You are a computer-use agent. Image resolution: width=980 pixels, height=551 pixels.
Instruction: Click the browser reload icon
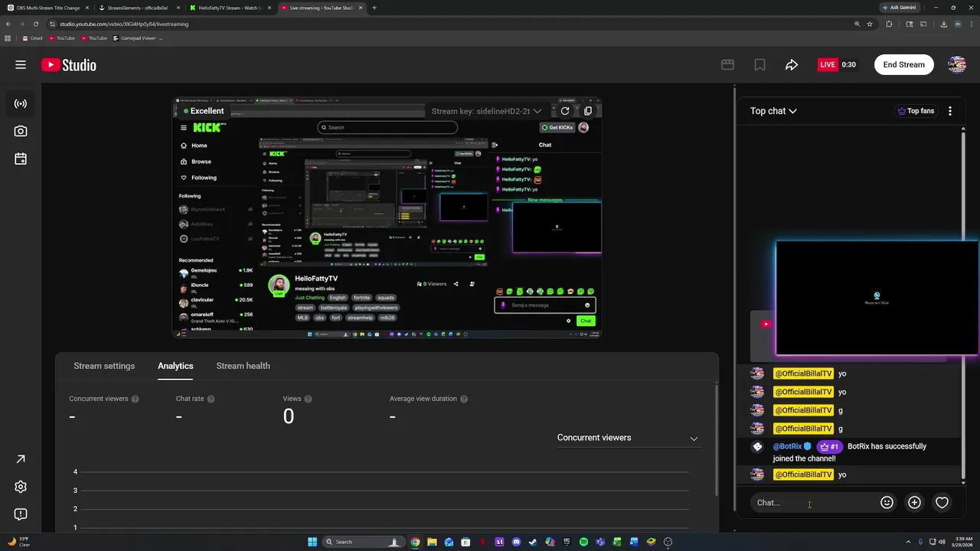click(x=35, y=24)
